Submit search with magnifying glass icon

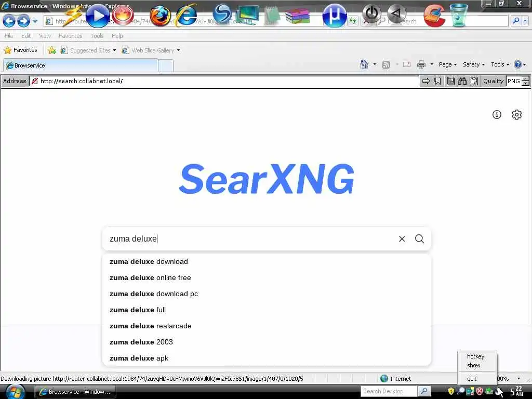(x=420, y=239)
